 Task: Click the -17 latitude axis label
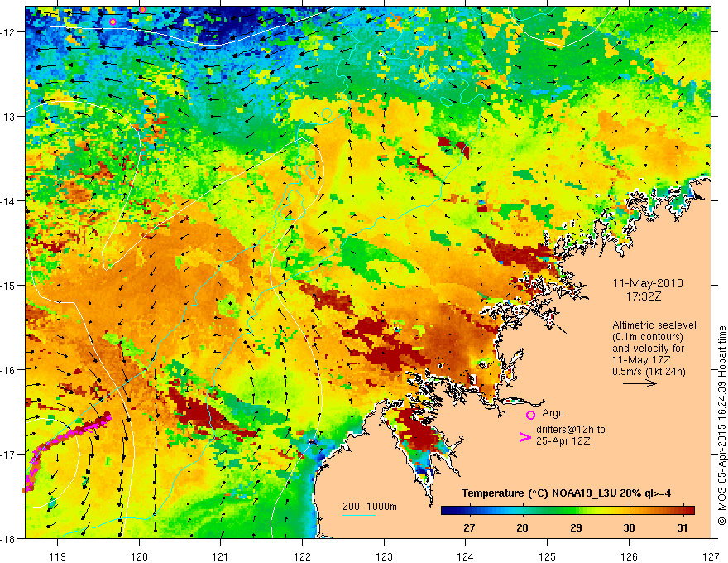pos(9,455)
